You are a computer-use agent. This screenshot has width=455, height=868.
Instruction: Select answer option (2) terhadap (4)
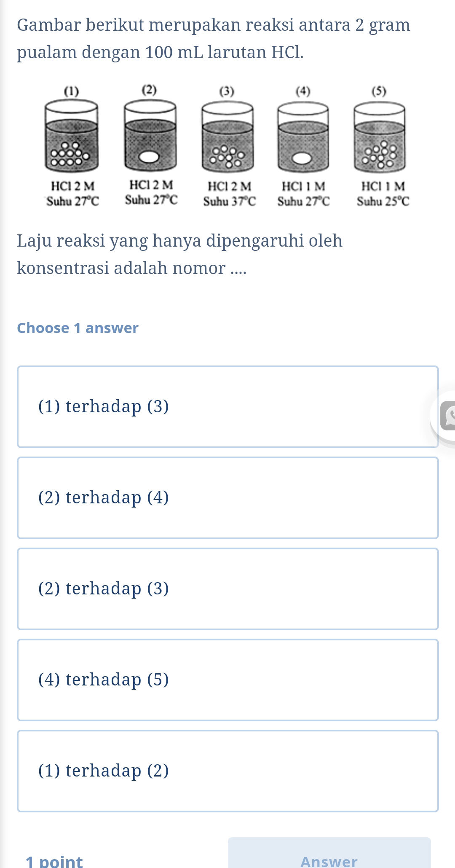click(x=227, y=497)
